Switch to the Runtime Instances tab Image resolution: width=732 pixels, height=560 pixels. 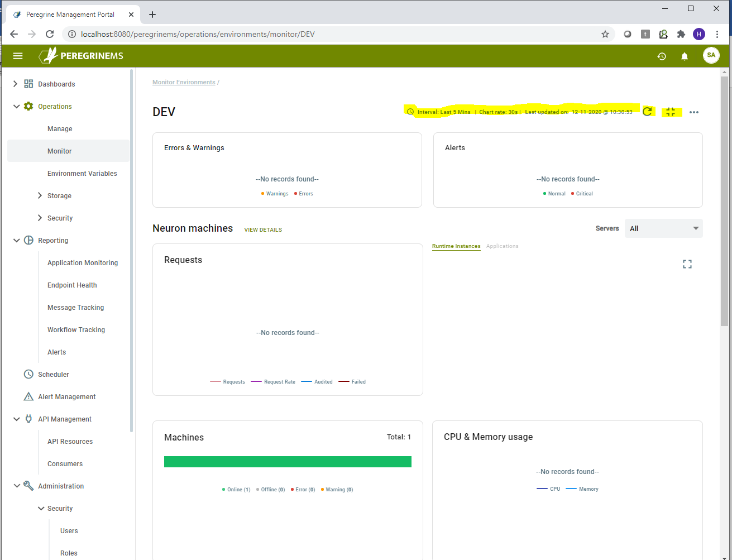pyautogui.click(x=456, y=246)
